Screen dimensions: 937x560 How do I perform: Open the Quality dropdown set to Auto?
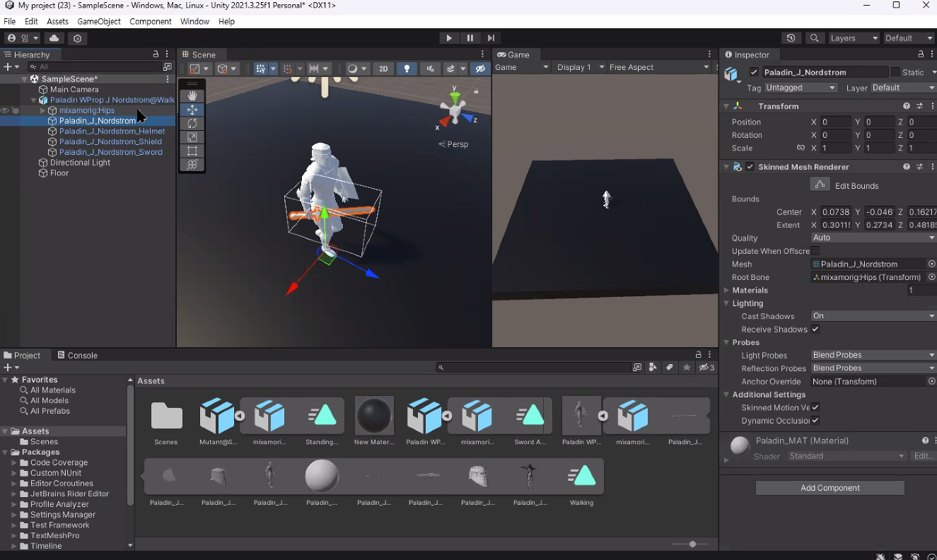click(x=873, y=238)
